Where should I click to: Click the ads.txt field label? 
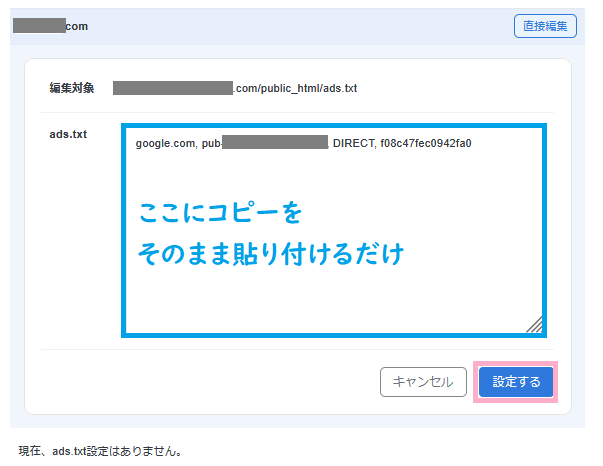68,134
